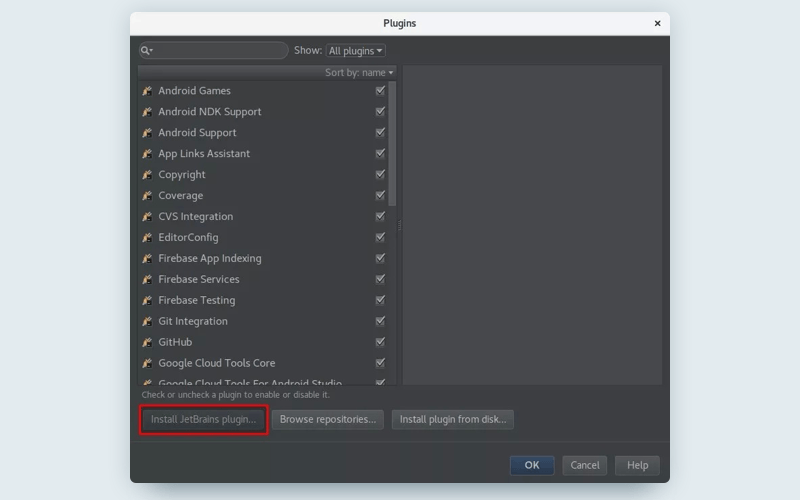This screenshot has width=800, height=500.
Task: Click into the plugin search field
Action: (214, 50)
